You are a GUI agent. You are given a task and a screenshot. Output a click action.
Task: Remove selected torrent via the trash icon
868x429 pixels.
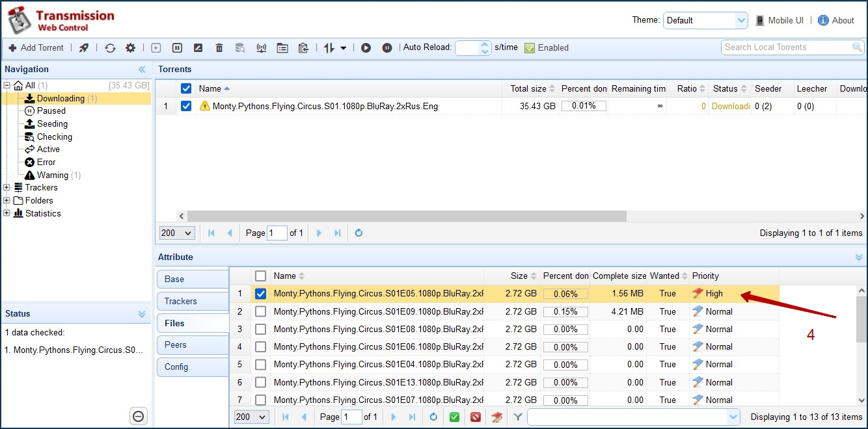[219, 47]
